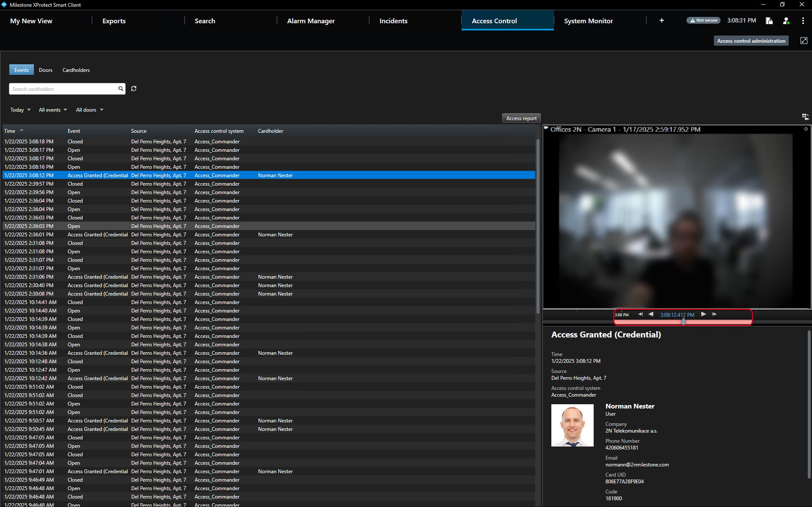Viewport: 812px width, 507px height.
Task: Click the view layout icon above camera
Action: click(805, 117)
